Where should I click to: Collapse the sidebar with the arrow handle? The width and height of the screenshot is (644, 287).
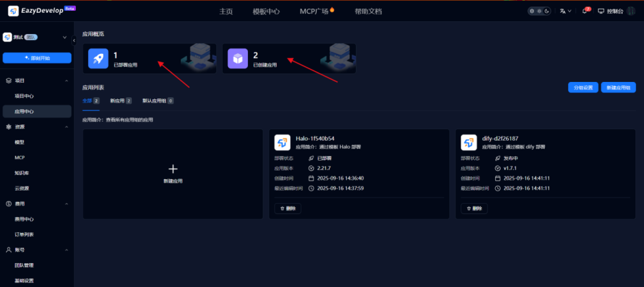(x=74, y=41)
